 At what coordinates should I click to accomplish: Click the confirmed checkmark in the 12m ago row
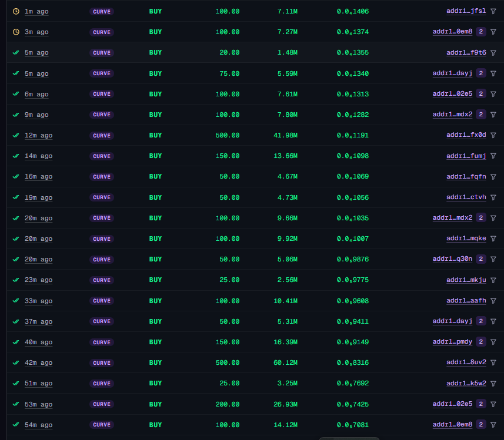(16, 135)
